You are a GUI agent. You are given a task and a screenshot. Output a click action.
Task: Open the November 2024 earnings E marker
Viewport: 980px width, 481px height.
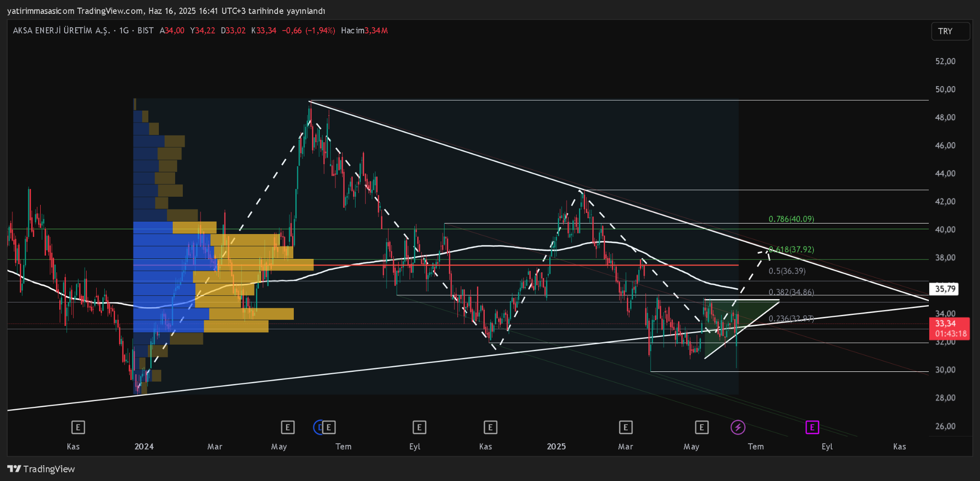[x=490, y=427]
